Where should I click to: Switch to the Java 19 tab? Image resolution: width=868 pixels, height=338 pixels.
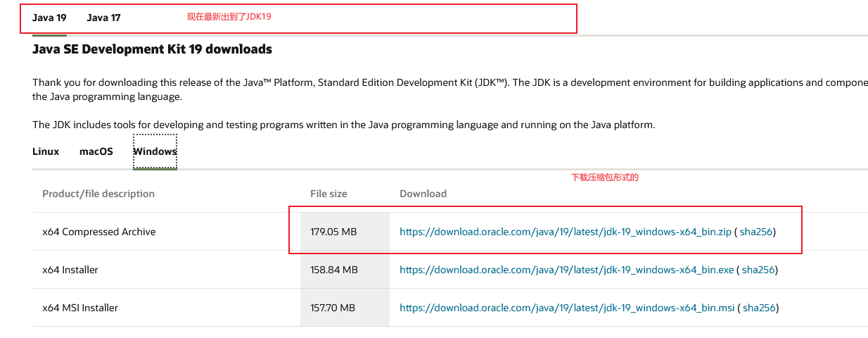point(49,18)
